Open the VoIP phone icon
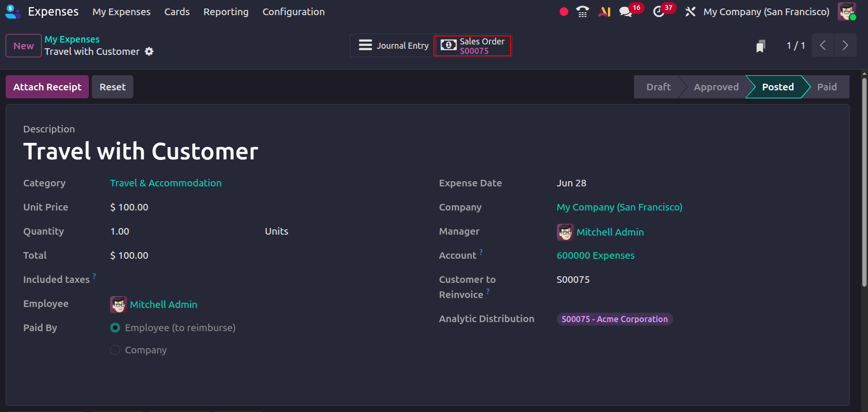The width and height of the screenshot is (868, 412). pyautogui.click(x=583, y=12)
